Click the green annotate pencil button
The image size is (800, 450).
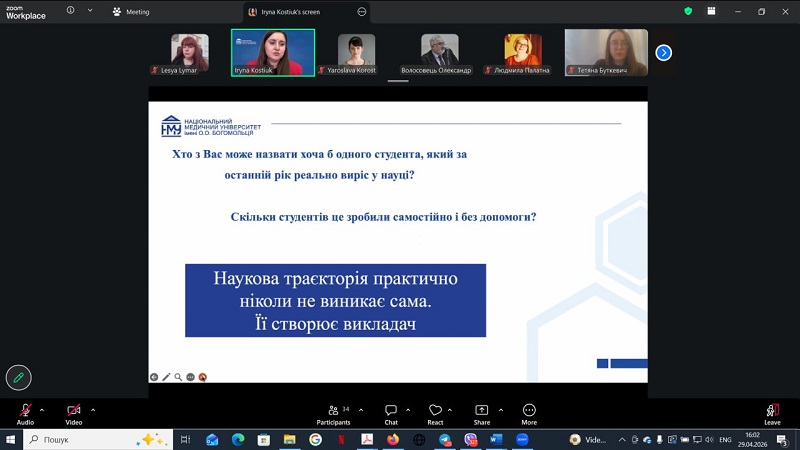(x=18, y=378)
